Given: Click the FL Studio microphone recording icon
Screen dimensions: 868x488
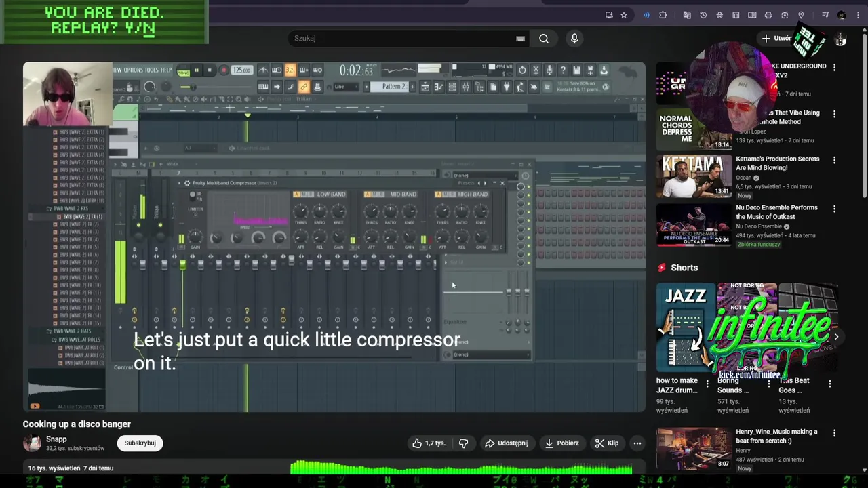Looking at the screenshot, I should coord(549,70).
